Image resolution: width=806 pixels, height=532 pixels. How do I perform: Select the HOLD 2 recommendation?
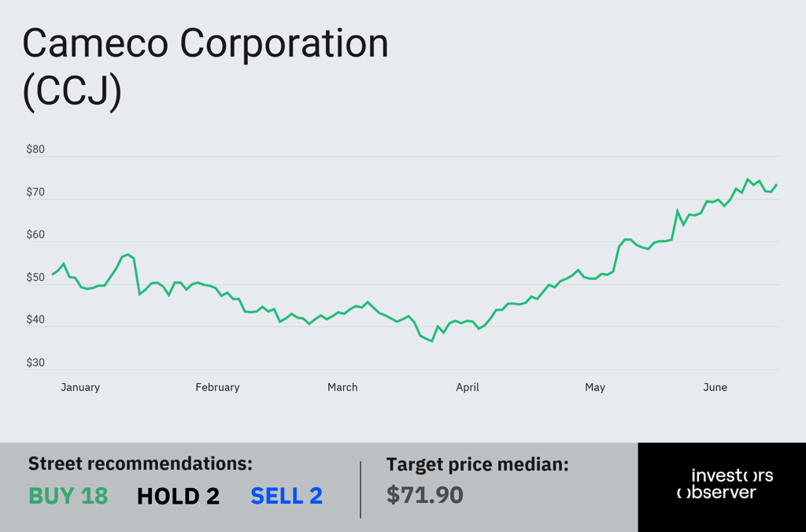click(178, 496)
